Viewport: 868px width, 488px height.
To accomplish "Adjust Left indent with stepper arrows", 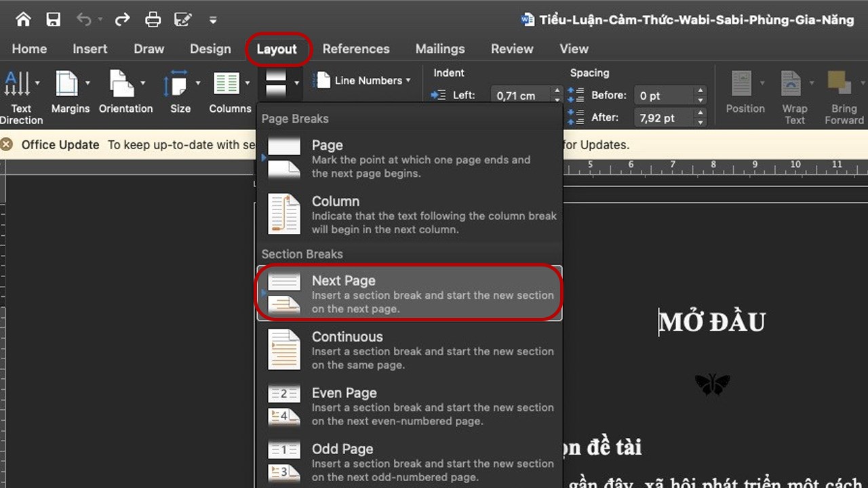I will tap(557, 96).
